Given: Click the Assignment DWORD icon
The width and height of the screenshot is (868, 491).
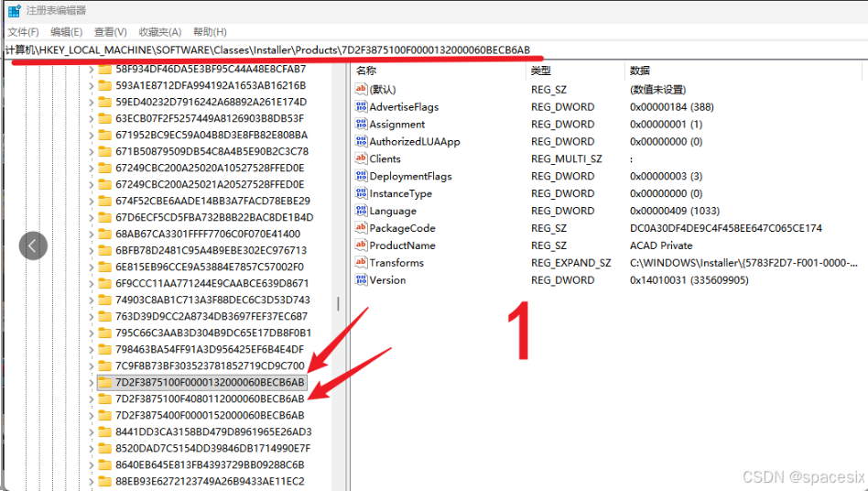Looking at the screenshot, I should (361, 124).
